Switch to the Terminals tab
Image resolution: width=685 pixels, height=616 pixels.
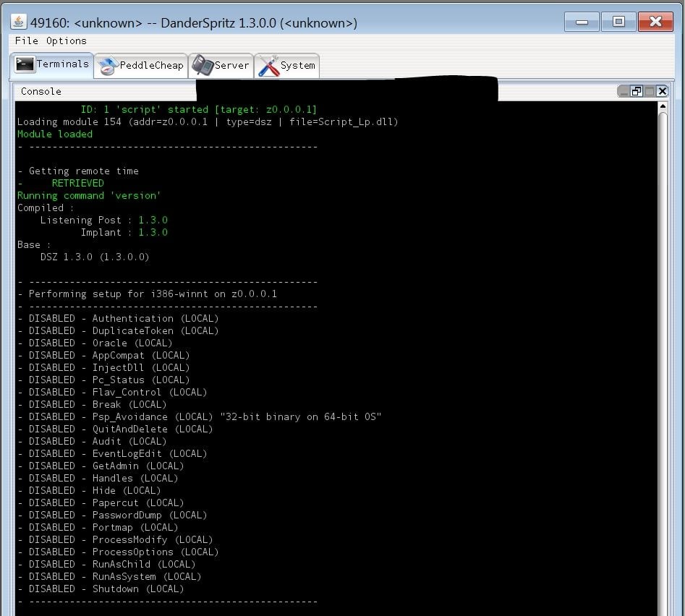pos(52,65)
